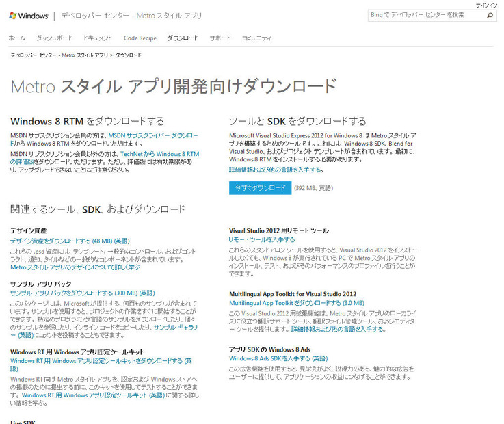Click Multilingual App Toolkit をダウンロードする (3.0 MB) link
This screenshot has height=424, width=504.
click(297, 303)
